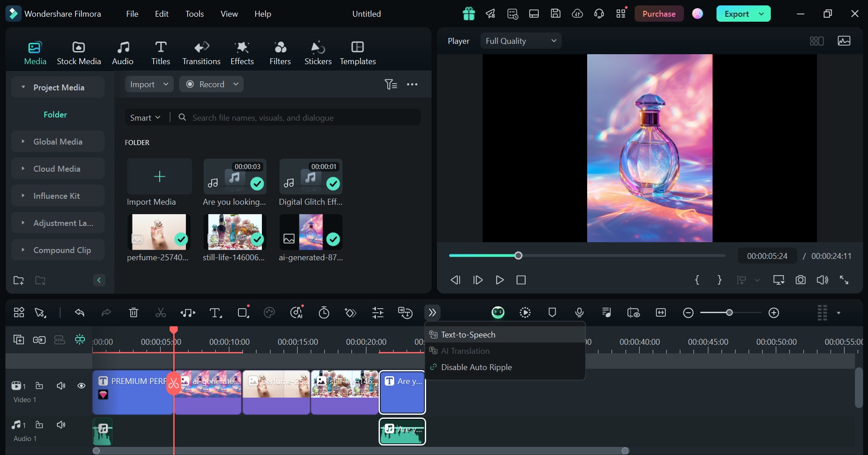Lock the Video 1 track
The image size is (868, 455).
(39, 386)
